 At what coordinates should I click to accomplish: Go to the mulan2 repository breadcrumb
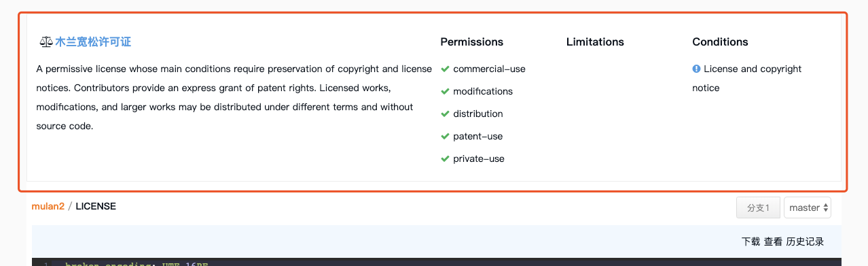point(48,206)
